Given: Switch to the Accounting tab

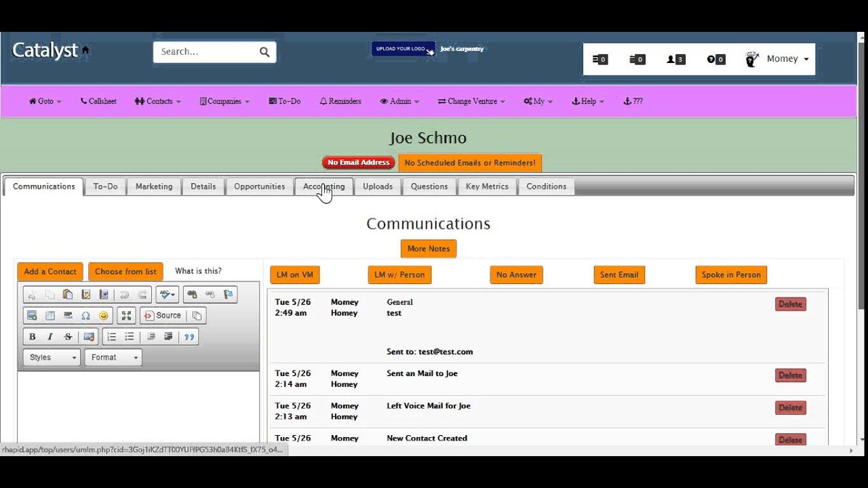Looking at the screenshot, I should 324,186.
